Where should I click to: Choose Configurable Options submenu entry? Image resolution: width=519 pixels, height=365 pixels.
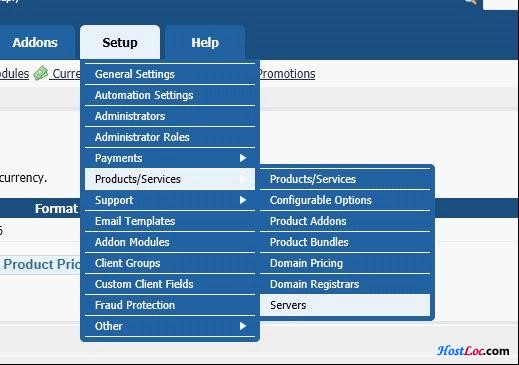point(345,200)
